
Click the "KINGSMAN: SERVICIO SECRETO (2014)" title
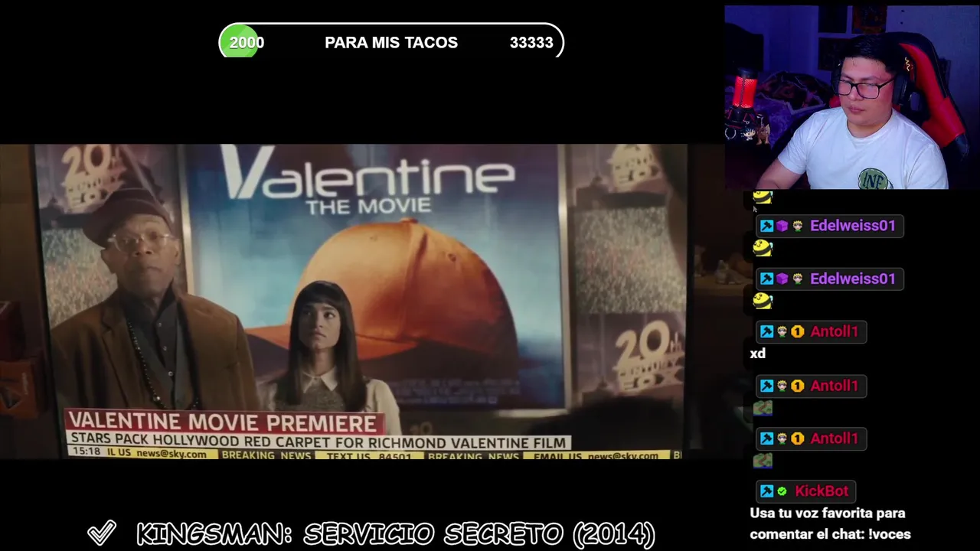[395, 533]
